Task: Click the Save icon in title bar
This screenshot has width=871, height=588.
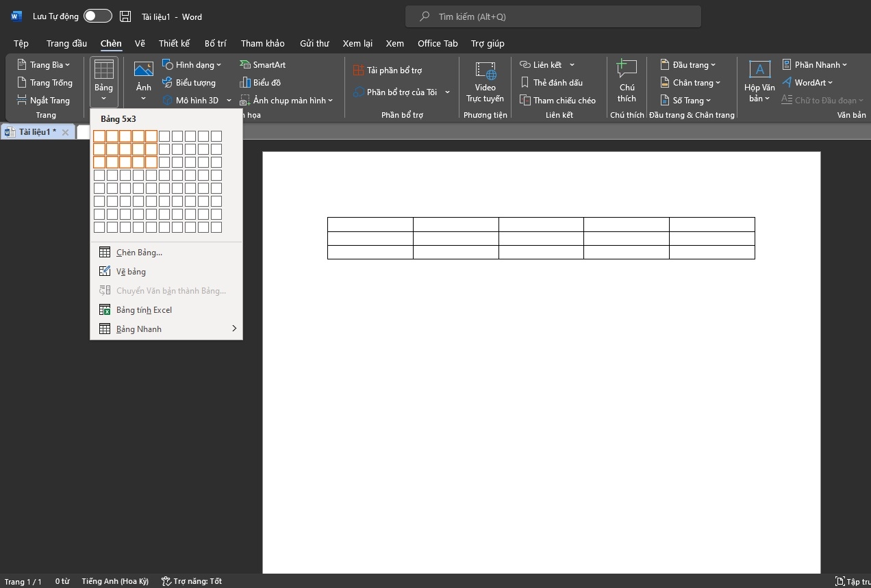Action: [x=125, y=16]
